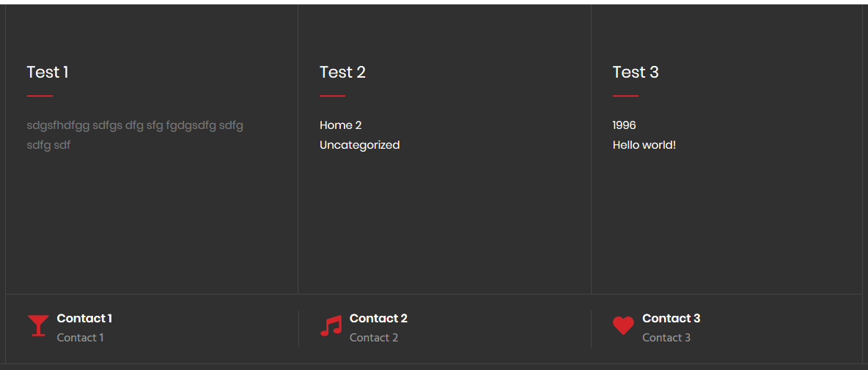Image resolution: width=868 pixels, height=370 pixels.
Task: Open the Hello world! post link
Action: (x=644, y=145)
